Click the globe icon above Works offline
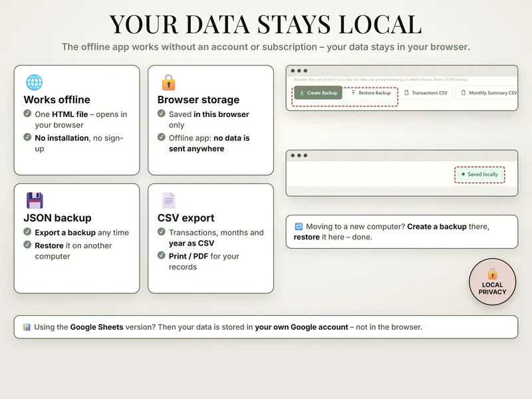 click(x=35, y=82)
